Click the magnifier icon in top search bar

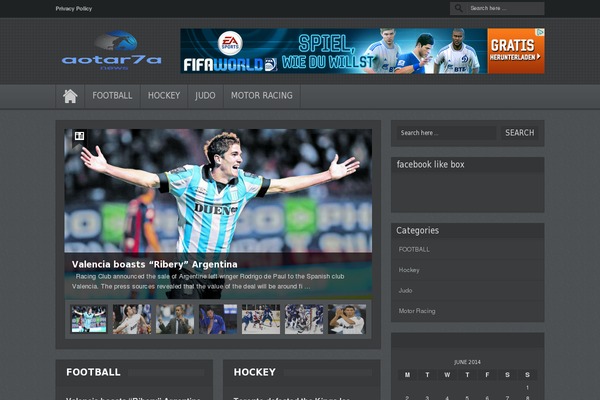click(458, 8)
